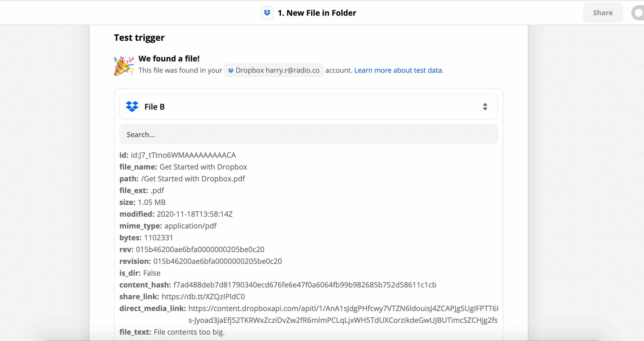Screen dimensions: 644x341
Task: Click the '1. New File in Folder' step title
Action: pos(317,13)
